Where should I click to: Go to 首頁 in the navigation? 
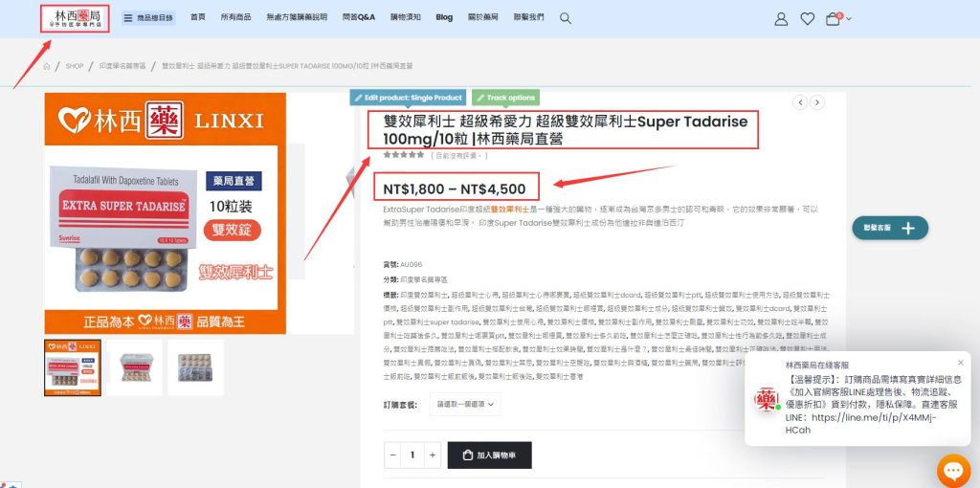197,17
